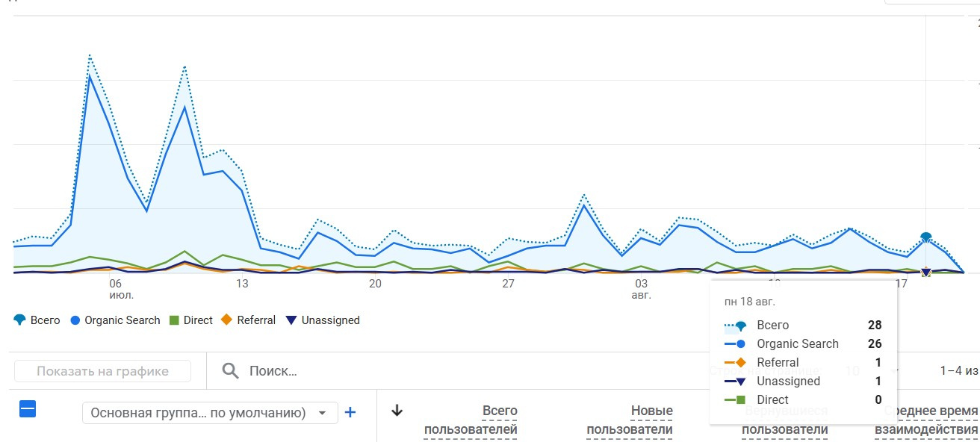Click the orange Referral legend diamond
The height and width of the screenshot is (442, 980).
(x=227, y=320)
